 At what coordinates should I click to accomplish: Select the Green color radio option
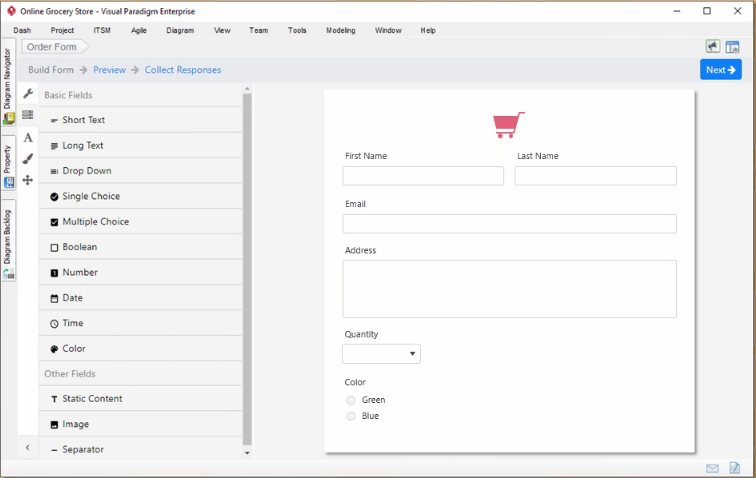[351, 400]
